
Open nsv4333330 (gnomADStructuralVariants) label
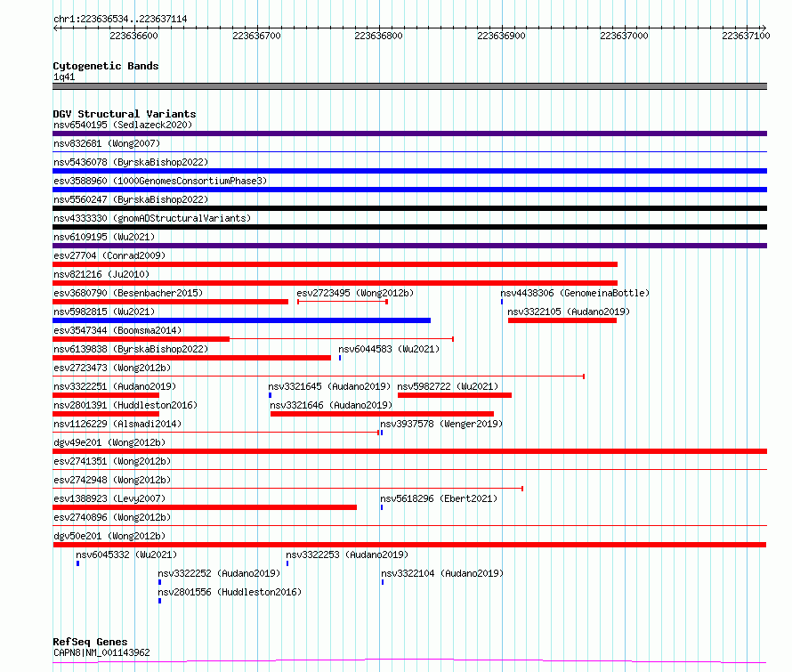click(152, 218)
